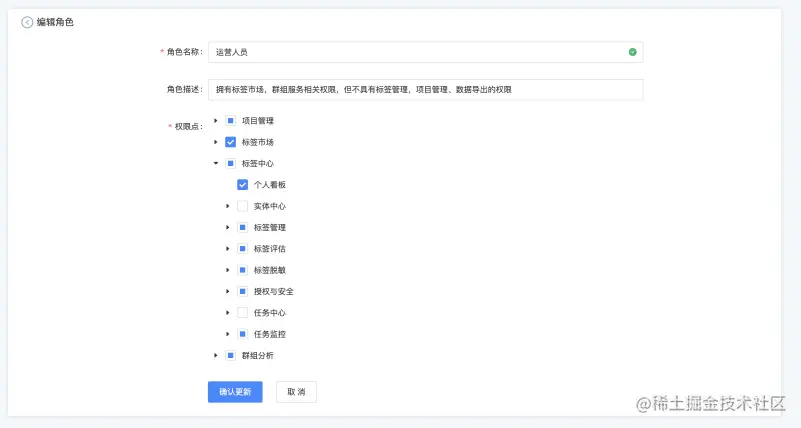Viewport: 801px width, 428px height.
Task: Select the 标签评估 label text
Action: 270,249
